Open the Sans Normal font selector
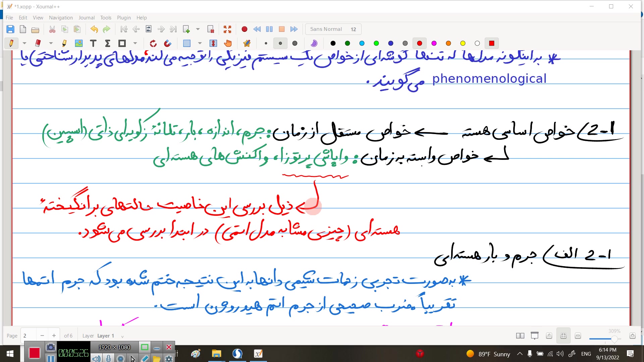 333,29
